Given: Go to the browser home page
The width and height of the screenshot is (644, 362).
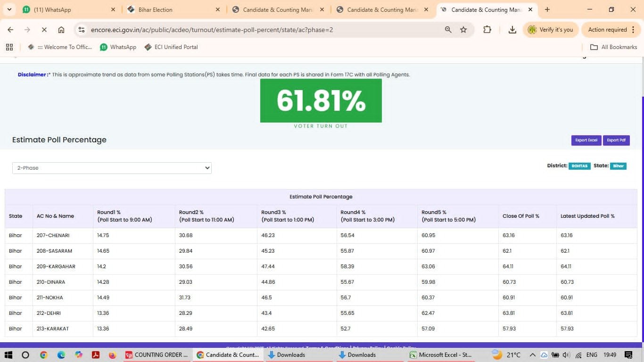Looking at the screenshot, I should (x=61, y=30).
